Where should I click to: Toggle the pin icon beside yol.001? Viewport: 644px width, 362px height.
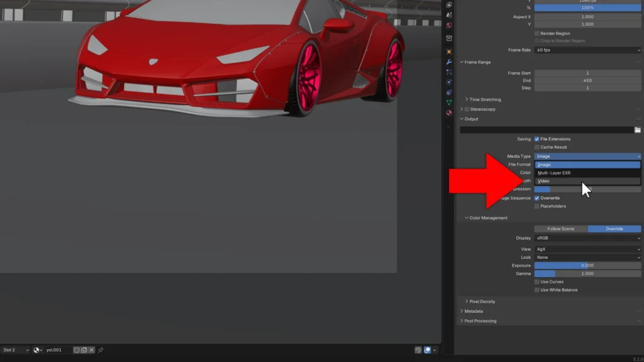click(101, 350)
